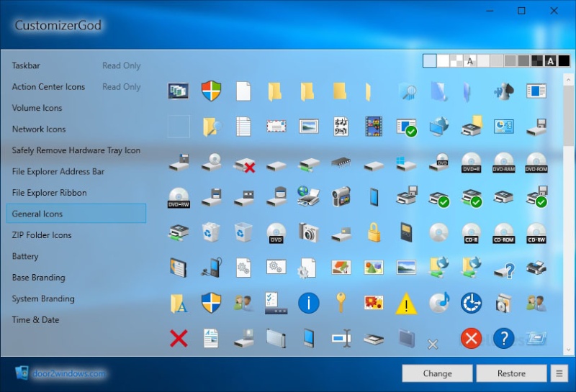
Task: Choose the light checkered background swatch
Action: pos(456,60)
